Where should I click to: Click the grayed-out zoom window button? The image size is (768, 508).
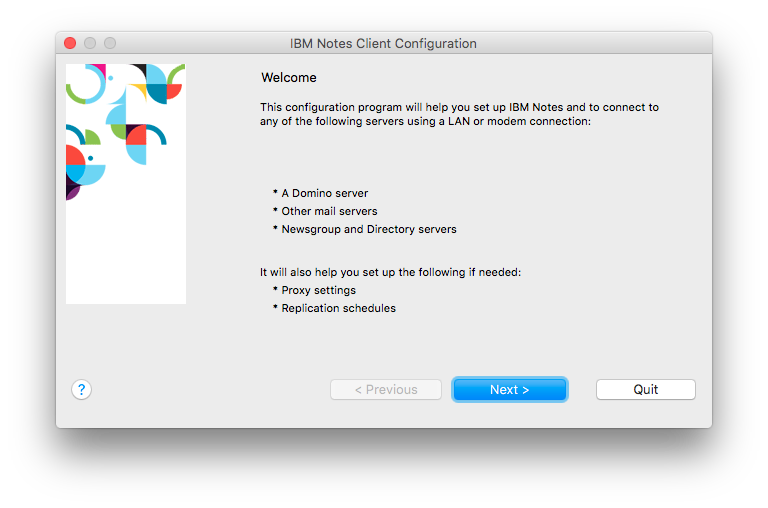(110, 43)
